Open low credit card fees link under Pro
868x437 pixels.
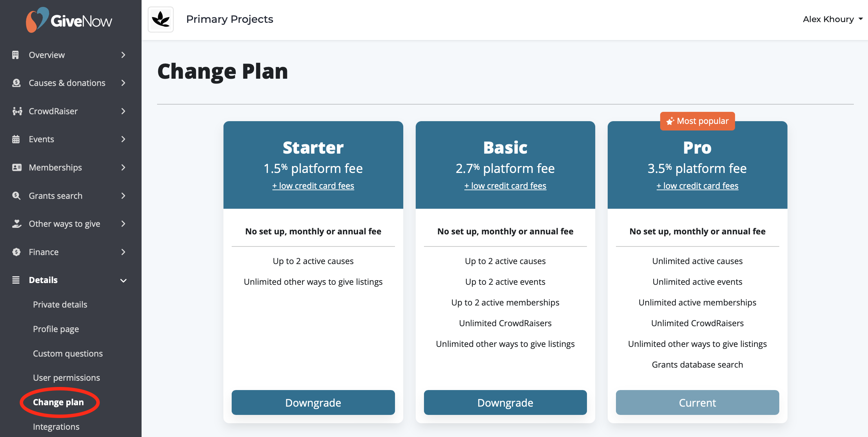[697, 186]
